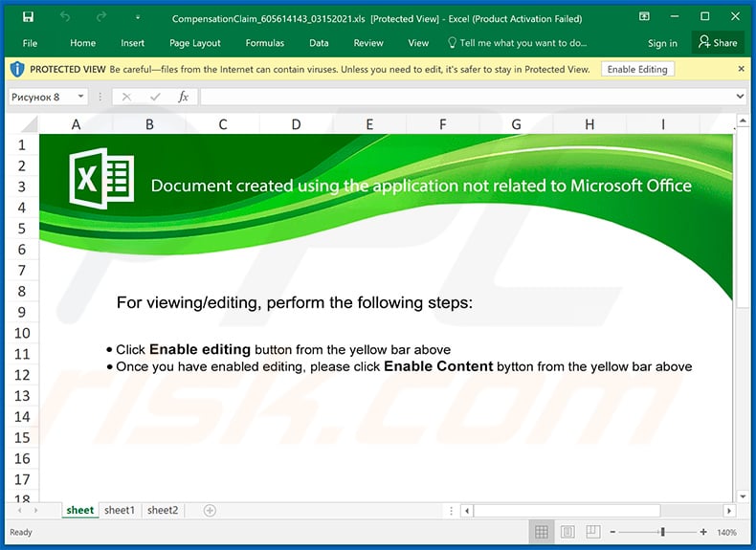This screenshot has width=756, height=550.
Task: Switch to sheet2 tab
Action: click(163, 511)
